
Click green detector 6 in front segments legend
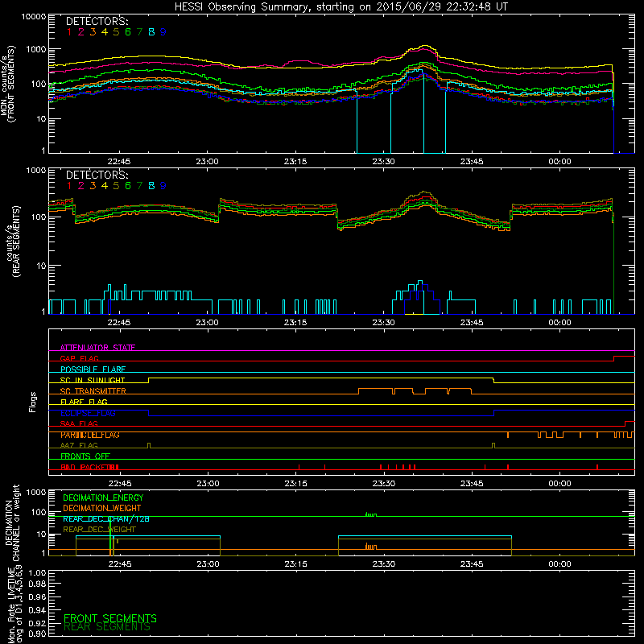coord(128,32)
